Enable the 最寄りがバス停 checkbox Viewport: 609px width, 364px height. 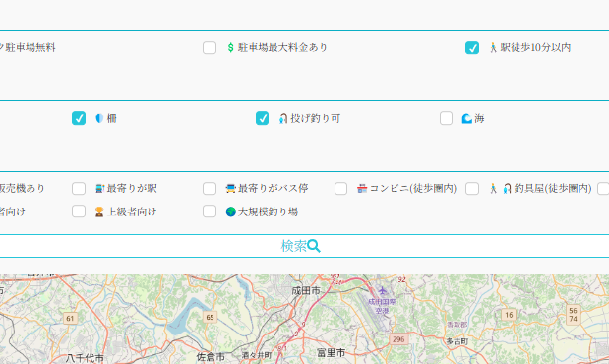[x=210, y=189]
